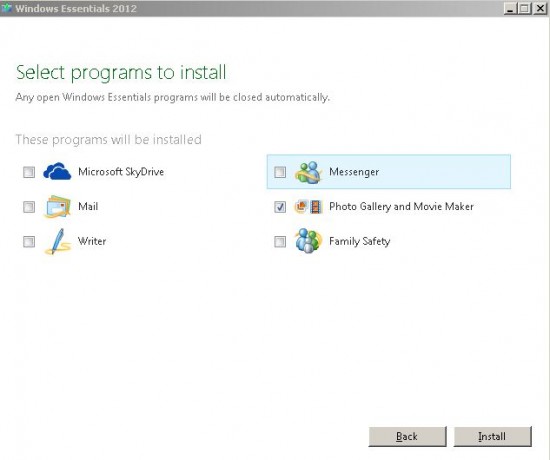The height and width of the screenshot is (460, 550).
Task: Toggle the Family Safety checkbox
Action: 280,241
